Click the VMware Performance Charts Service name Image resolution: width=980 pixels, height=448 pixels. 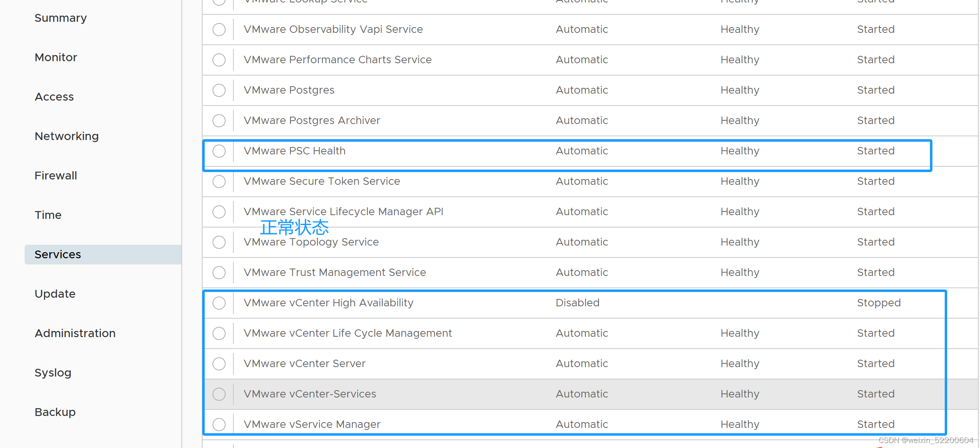[338, 60]
